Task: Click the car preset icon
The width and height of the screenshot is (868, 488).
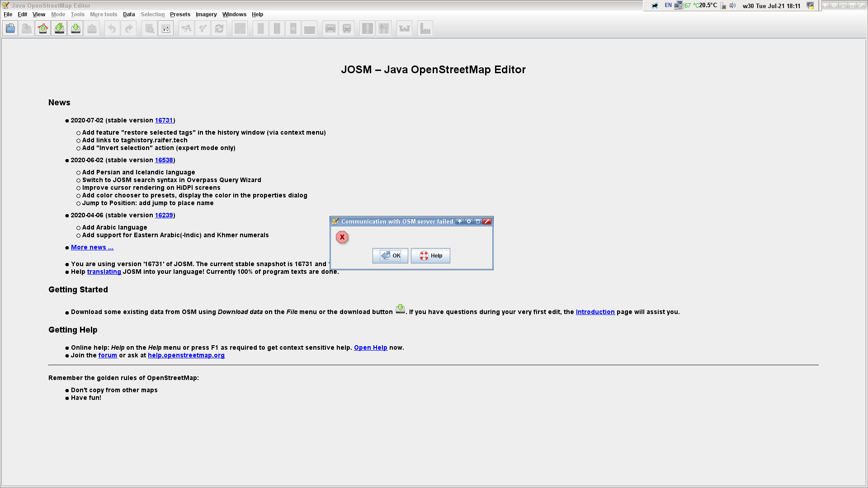Action: point(330,28)
